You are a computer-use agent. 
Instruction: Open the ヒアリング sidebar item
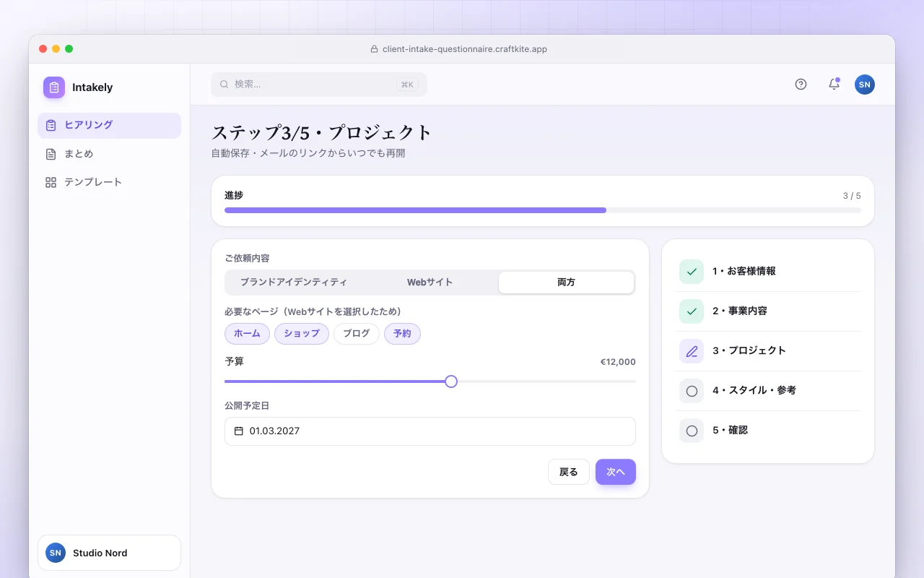(x=109, y=125)
